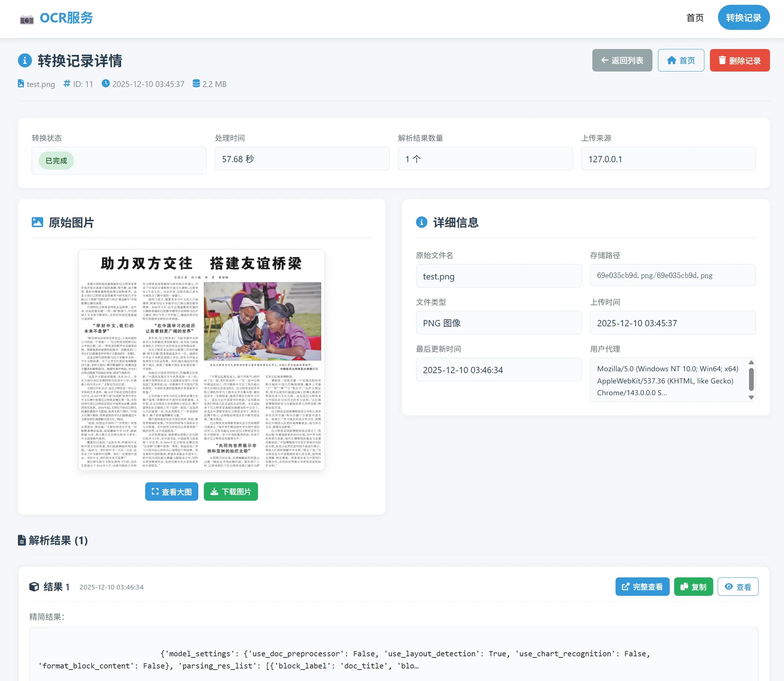Viewport: 784px width, 681px height.
Task: Click the house icon on the 首页 button
Action: coord(671,60)
